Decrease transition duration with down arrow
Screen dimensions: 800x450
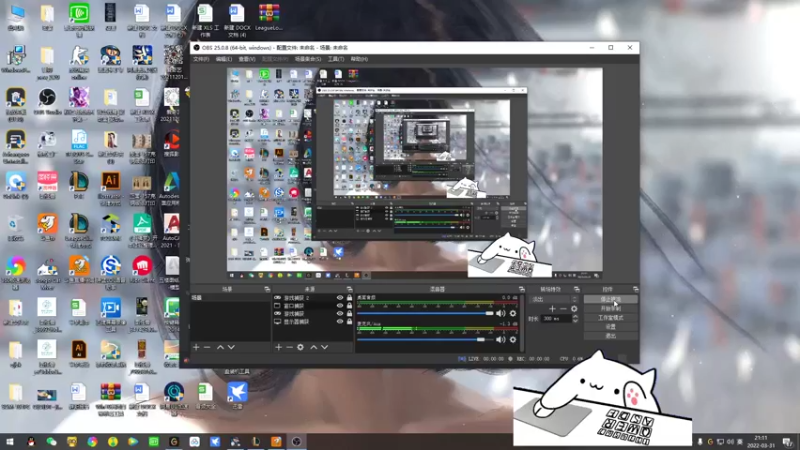pyautogui.click(x=576, y=321)
